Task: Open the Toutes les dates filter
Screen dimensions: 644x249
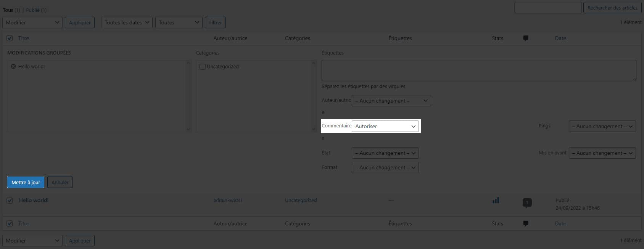Action: 127,22
